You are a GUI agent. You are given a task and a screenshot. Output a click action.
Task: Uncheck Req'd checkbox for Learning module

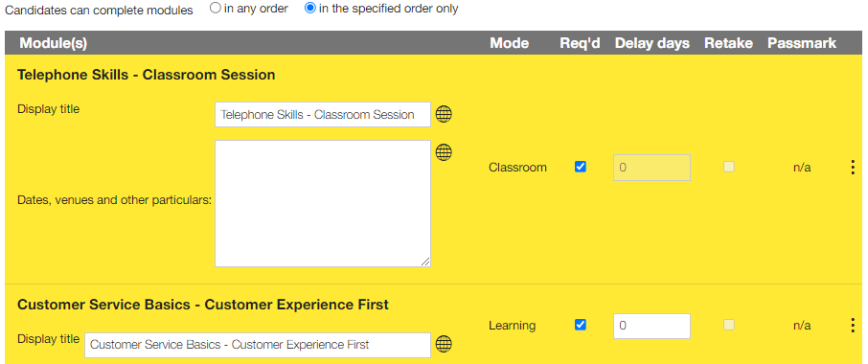click(x=581, y=325)
